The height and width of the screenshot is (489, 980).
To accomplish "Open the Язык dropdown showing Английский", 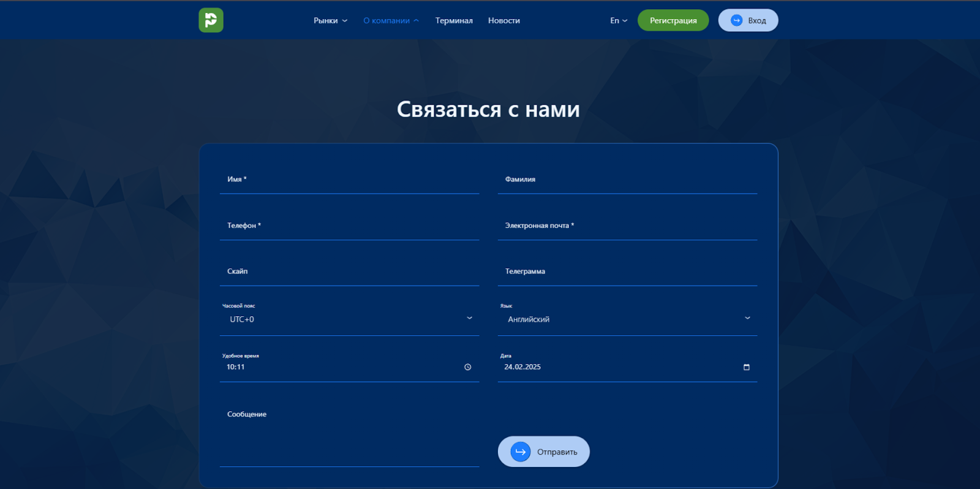I will (628, 319).
